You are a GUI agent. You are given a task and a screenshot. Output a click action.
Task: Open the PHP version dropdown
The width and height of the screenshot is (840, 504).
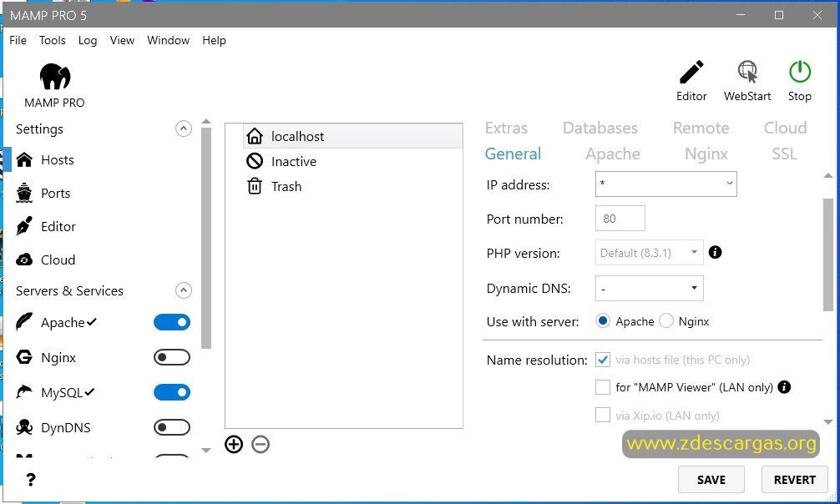point(650,252)
